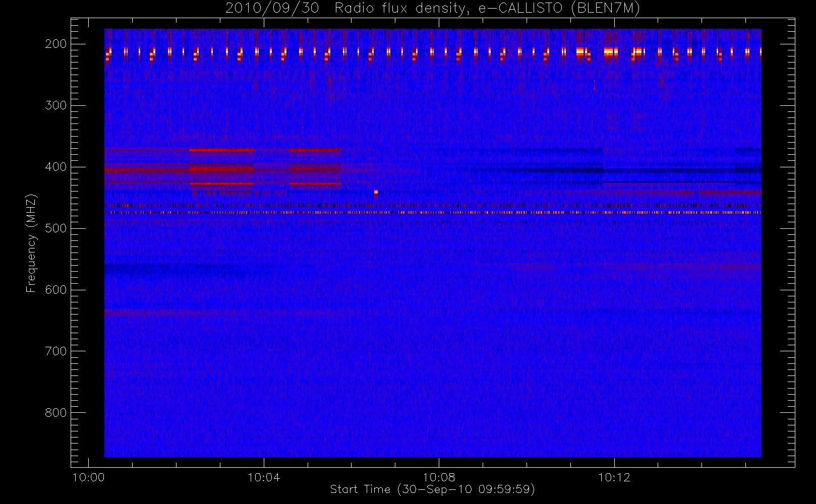
Task: Click the 200 frequency tick label
Action: click(x=56, y=44)
